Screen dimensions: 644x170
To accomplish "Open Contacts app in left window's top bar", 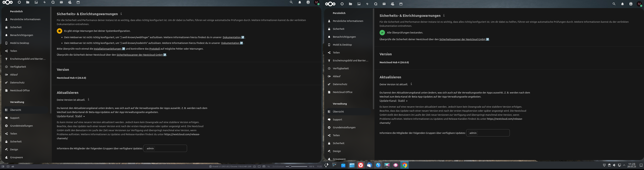I will click(x=70, y=2).
